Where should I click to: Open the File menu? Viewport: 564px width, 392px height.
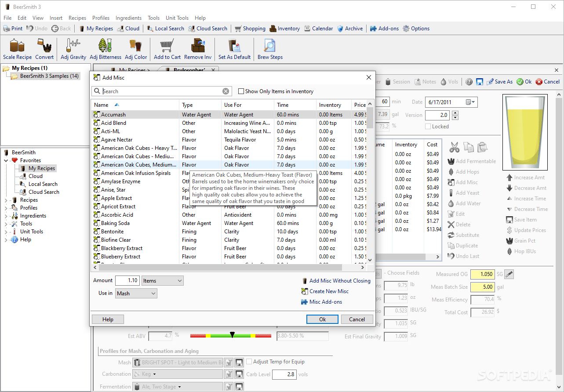click(7, 18)
